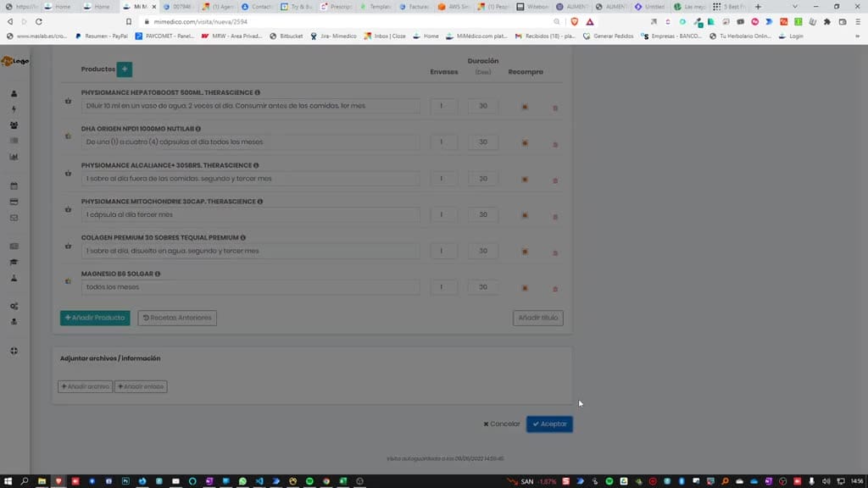Open the settings gears icon in sidebar
The height and width of the screenshot is (488, 868).
[x=14, y=306]
